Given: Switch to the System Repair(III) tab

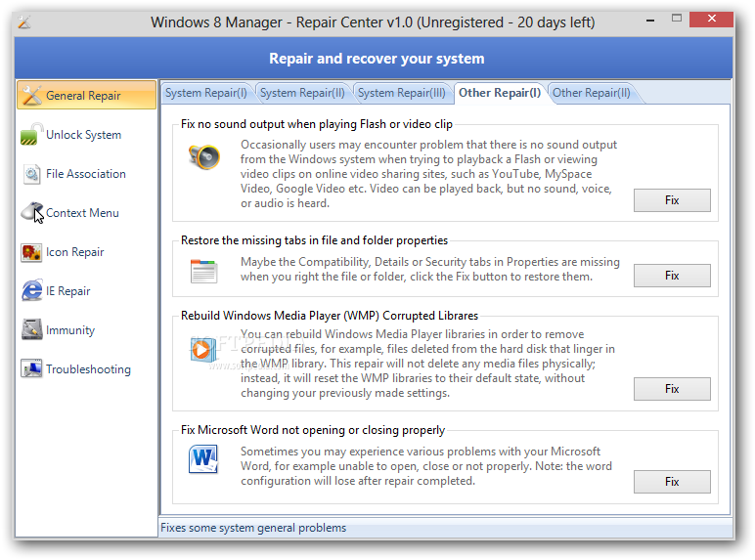Looking at the screenshot, I should pyautogui.click(x=402, y=93).
